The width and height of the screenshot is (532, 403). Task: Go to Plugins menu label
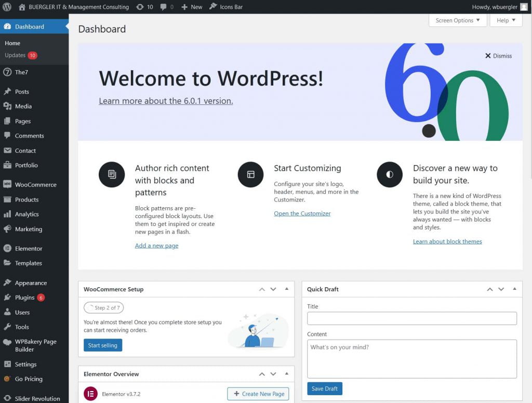(x=25, y=298)
